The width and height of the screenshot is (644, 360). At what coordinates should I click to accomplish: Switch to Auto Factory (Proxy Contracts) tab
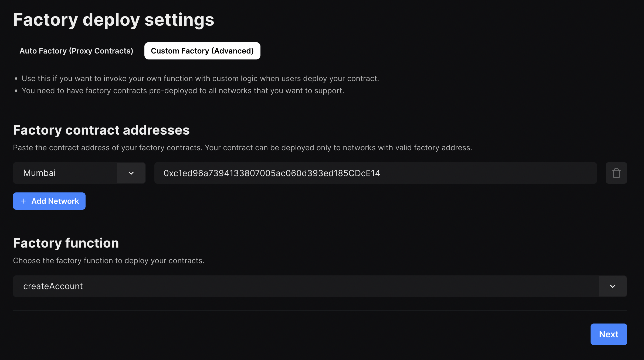[76, 51]
